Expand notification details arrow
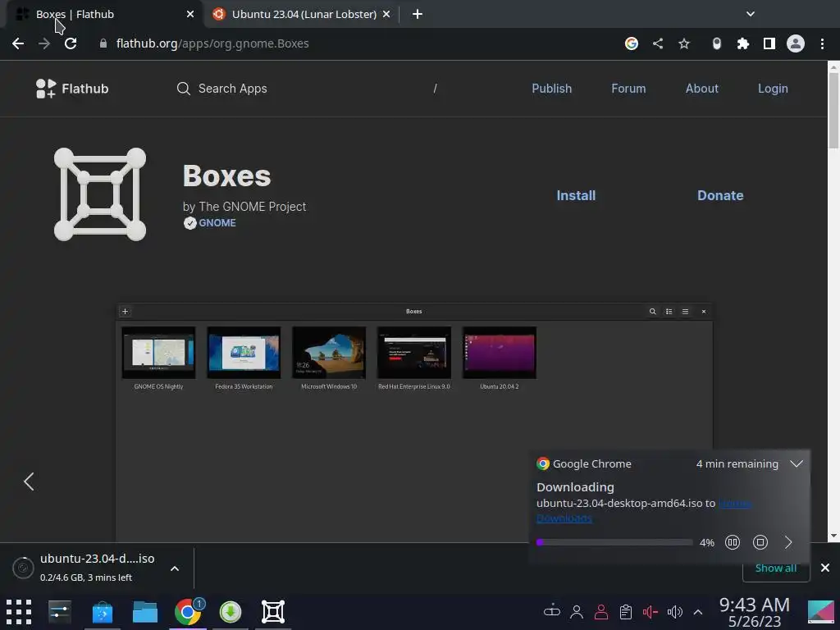The image size is (840, 630). coord(788,542)
